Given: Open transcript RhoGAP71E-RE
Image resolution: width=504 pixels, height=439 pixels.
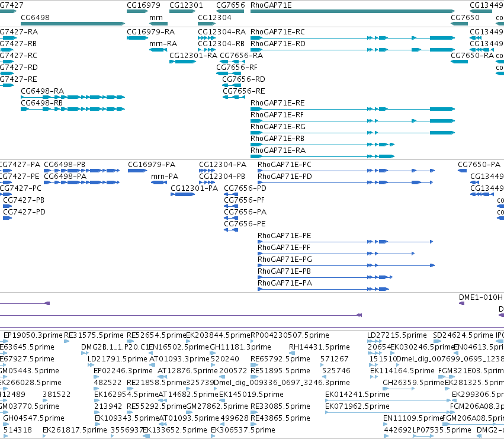Looking at the screenshot, I should (x=278, y=103).
